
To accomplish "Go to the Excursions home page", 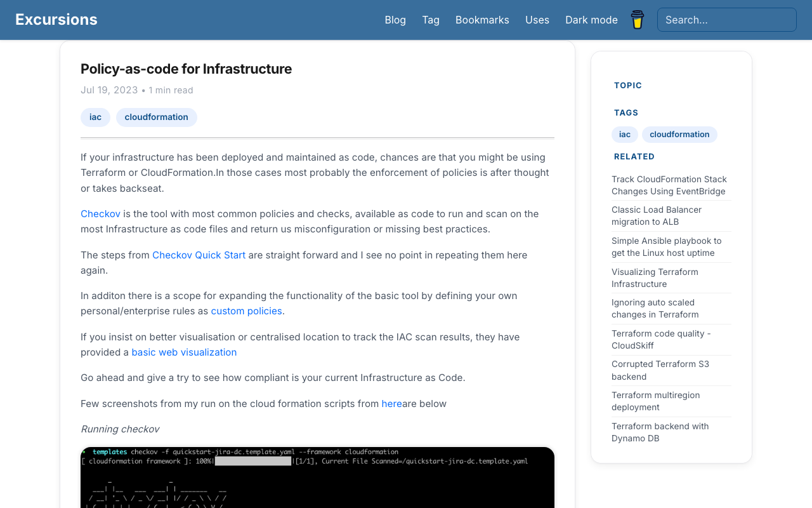I will pyautogui.click(x=56, y=19).
